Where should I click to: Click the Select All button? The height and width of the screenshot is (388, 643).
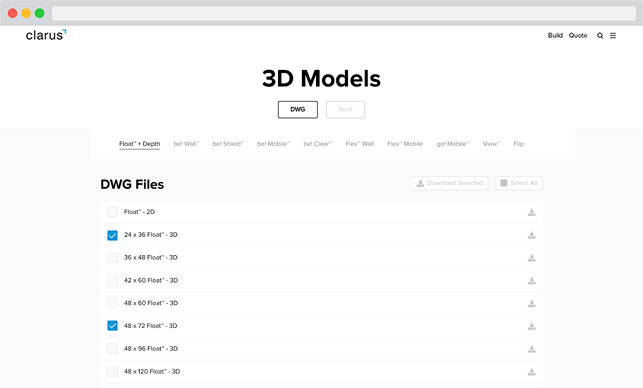coord(519,183)
